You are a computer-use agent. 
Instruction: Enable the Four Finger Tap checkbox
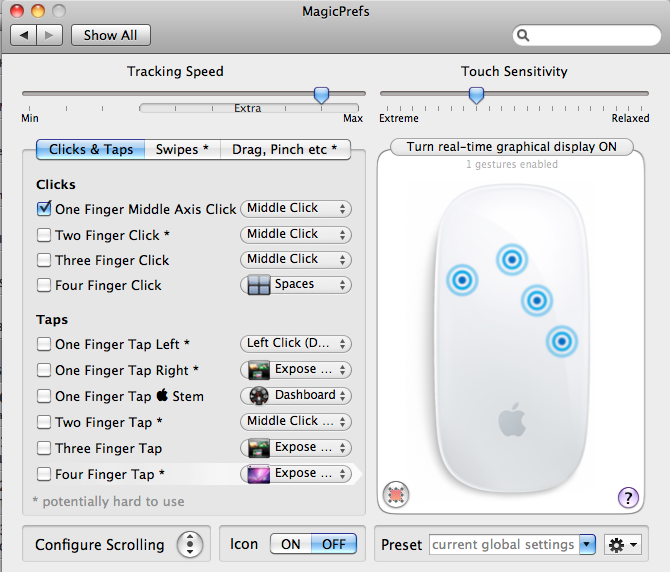point(44,474)
